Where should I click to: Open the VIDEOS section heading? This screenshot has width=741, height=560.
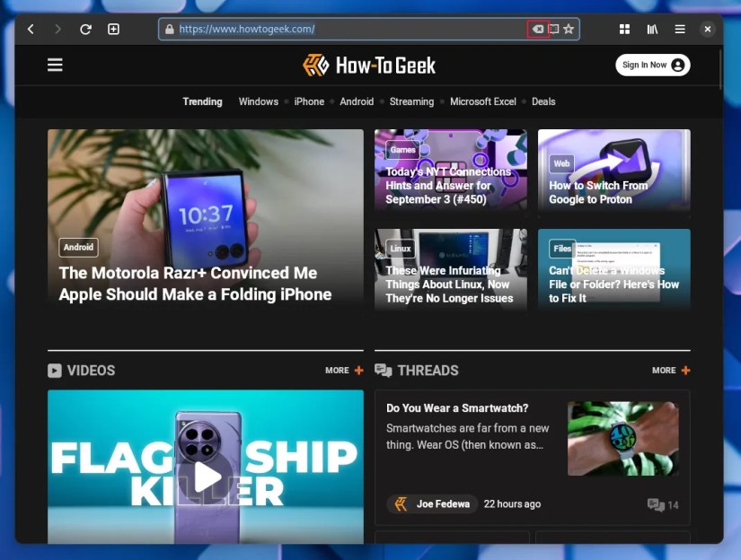[91, 371]
